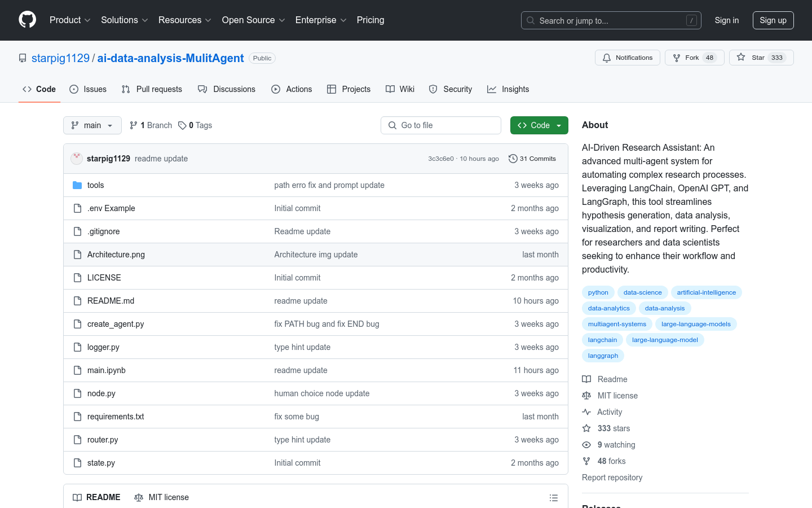The height and width of the screenshot is (508, 812).
Task: Open Notifications via the bell icon
Action: click(x=606, y=57)
